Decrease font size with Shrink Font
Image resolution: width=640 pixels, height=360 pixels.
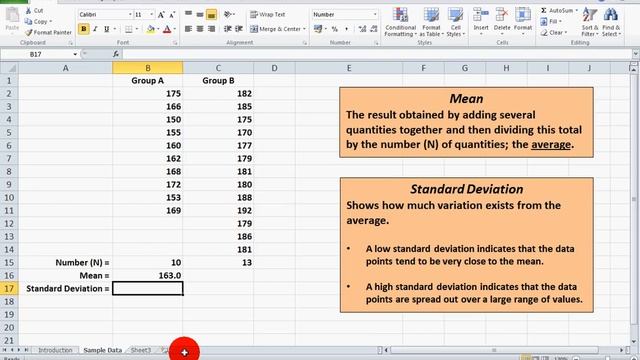(x=172, y=15)
